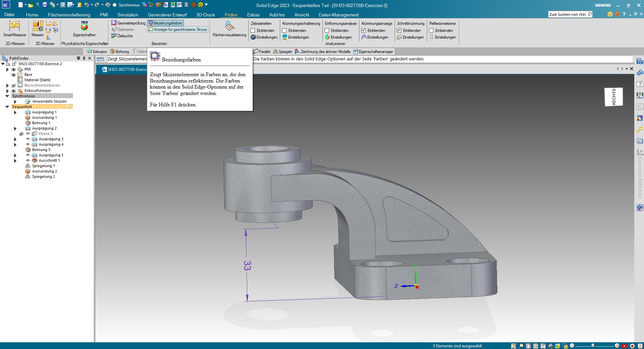The image size is (644, 349).
Task: Click the red target icon in quick access
Action: coord(194,5)
